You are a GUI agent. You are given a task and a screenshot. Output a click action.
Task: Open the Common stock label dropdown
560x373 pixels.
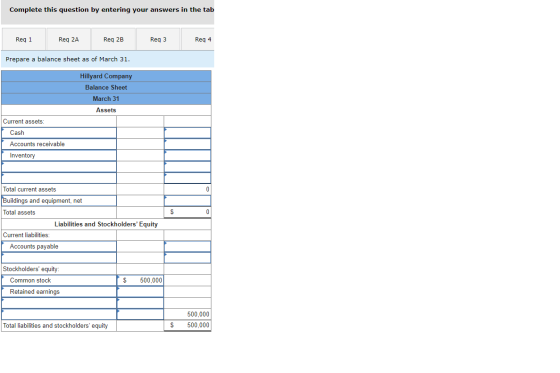click(x=59, y=280)
